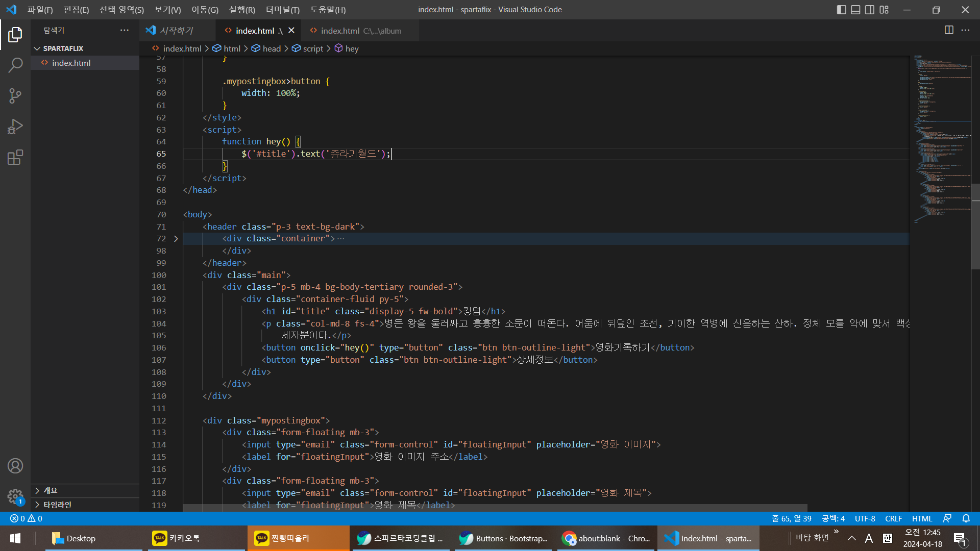Toggle primary sidebar layout button
This screenshot has width=980, height=551.
tap(842, 10)
